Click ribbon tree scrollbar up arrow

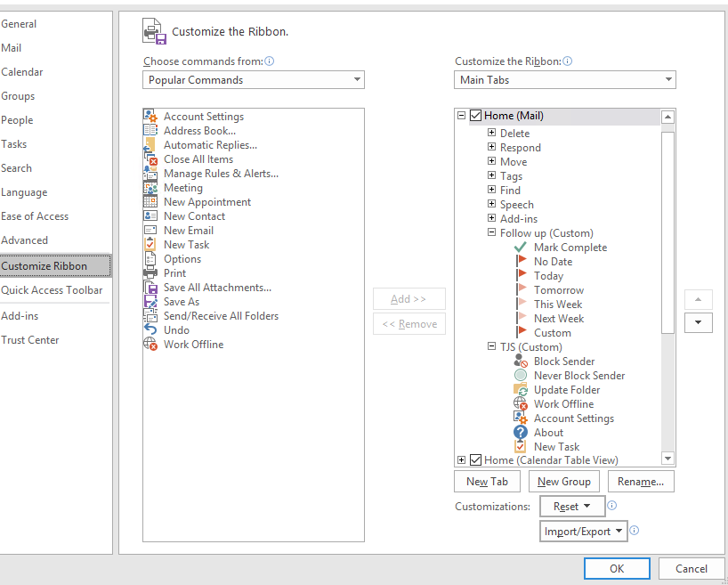click(x=667, y=117)
